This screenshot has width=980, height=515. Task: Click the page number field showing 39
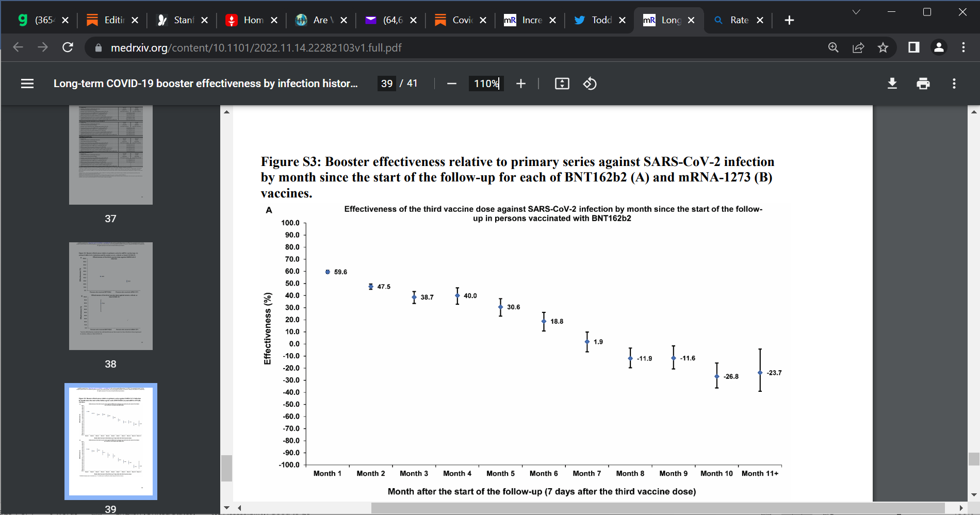click(x=387, y=84)
